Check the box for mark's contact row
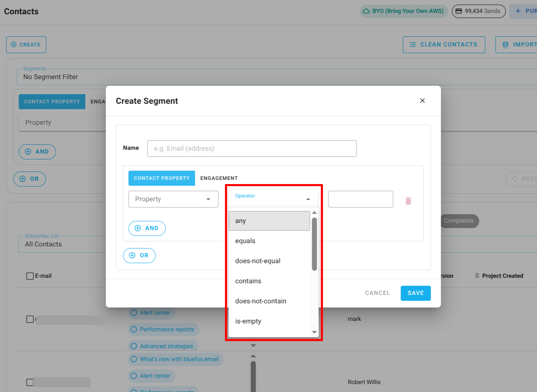The image size is (537, 392). click(30, 319)
